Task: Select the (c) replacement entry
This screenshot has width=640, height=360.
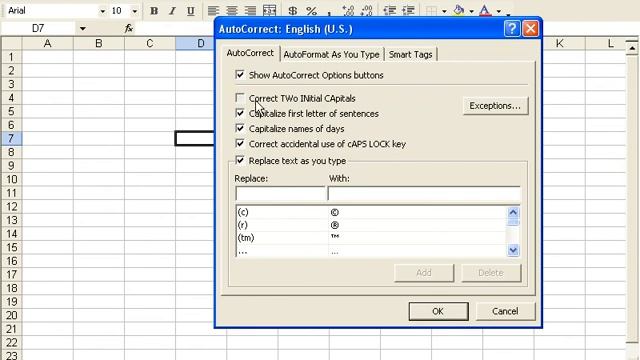Action: (371, 212)
